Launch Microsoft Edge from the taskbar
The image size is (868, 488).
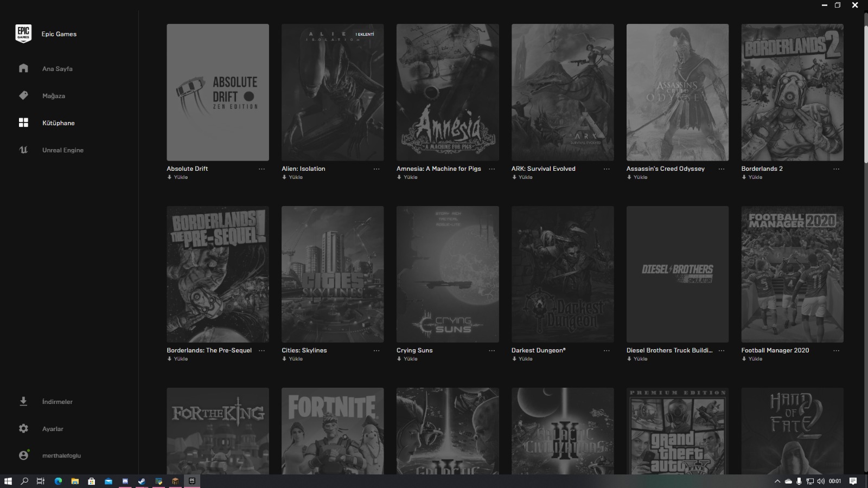[58, 481]
